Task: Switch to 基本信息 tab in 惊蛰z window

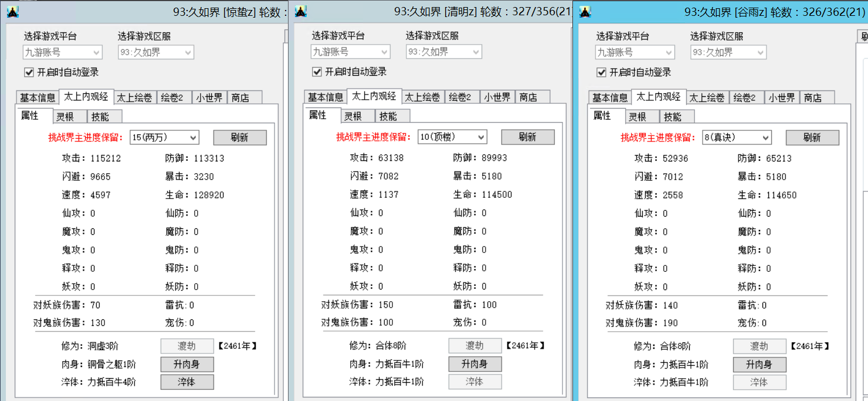Action: [38, 97]
